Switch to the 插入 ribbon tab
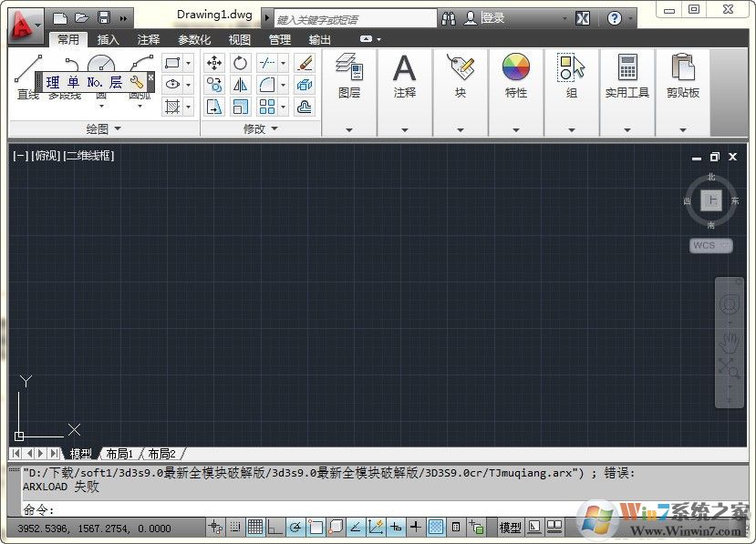Screen dimensions: 756x544 click(x=108, y=39)
